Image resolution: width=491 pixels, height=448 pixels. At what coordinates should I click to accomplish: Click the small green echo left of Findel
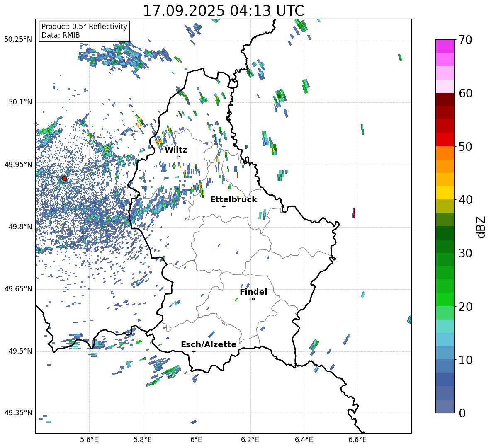236,299
